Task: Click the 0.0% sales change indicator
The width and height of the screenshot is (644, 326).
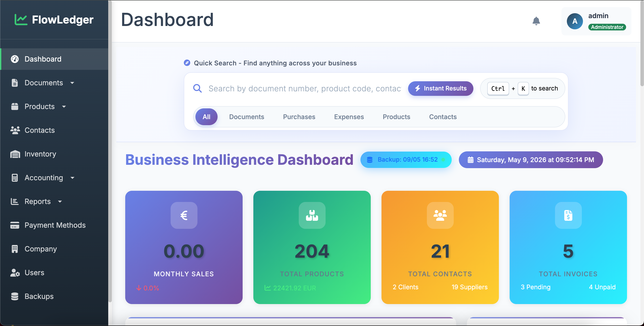Action: click(148, 288)
